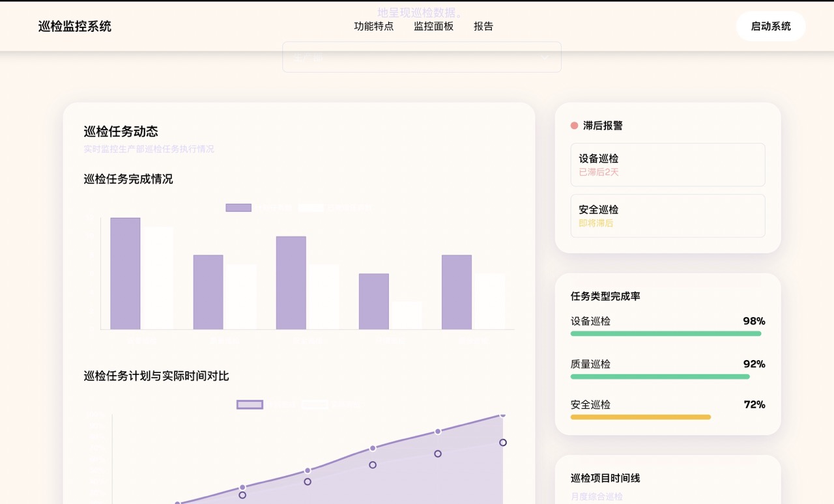Open the 设备巡检 lagging alert card
This screenshot has height=504, width=834.
tap(667, 165)
